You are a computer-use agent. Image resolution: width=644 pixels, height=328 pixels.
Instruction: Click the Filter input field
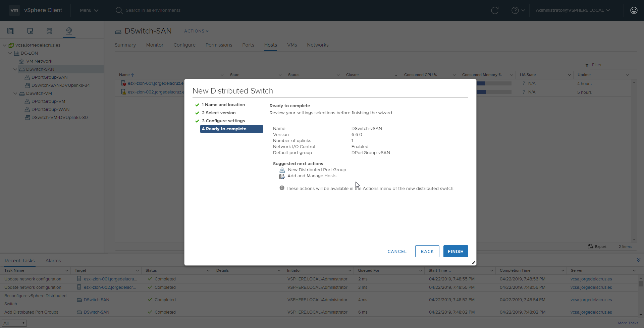click(614, 65)
